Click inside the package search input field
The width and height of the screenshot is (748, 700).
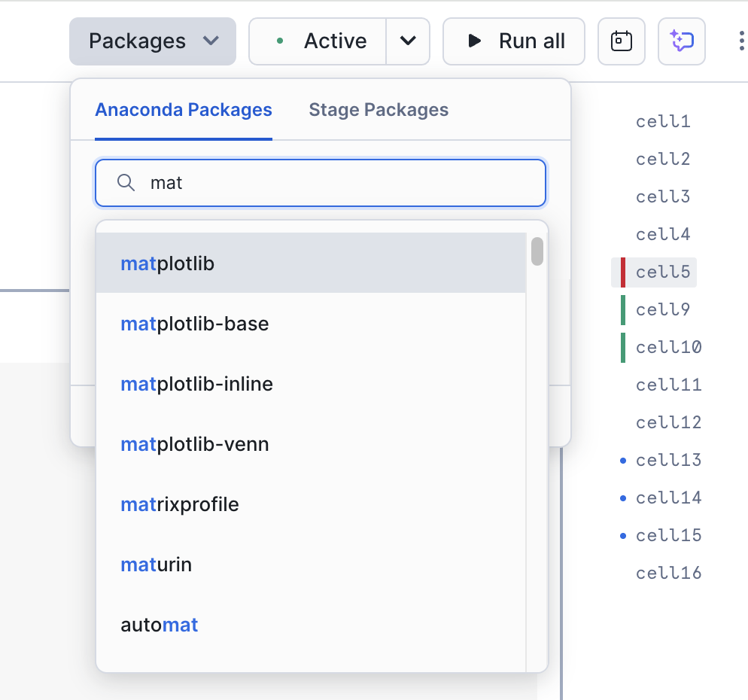click(320, 182)
